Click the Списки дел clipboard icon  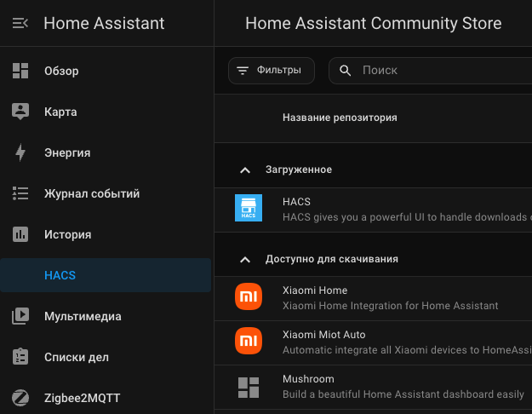[x=20, y=357]
